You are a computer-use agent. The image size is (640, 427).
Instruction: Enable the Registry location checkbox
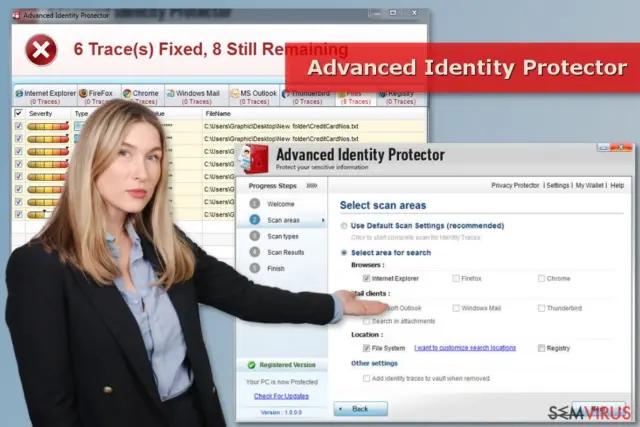point(541,348)
